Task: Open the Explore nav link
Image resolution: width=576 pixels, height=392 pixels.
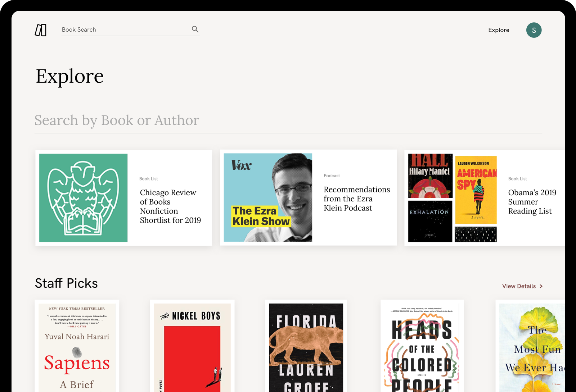Action: (x=499, y=30)
